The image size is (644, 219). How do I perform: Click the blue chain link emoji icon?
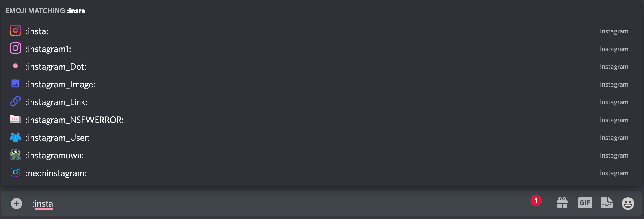(x=15, y=101)
